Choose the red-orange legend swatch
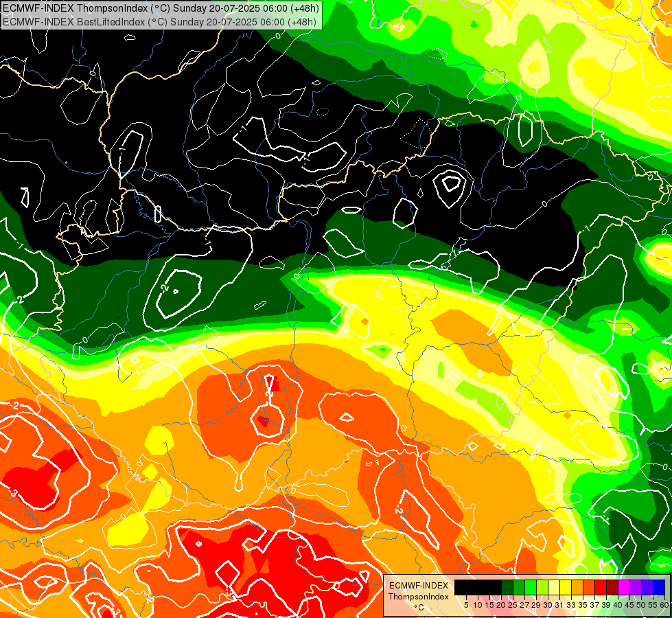 589,587
